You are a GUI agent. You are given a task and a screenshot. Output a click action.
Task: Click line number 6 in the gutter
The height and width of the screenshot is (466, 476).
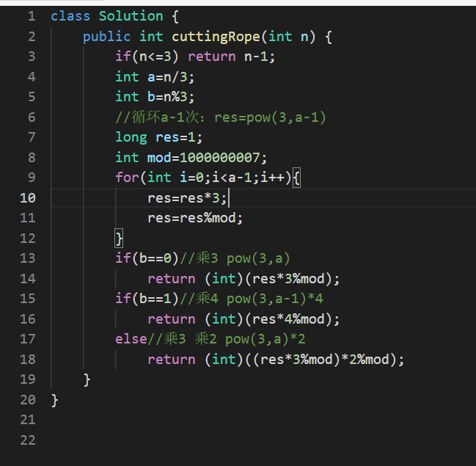point(32,117)
